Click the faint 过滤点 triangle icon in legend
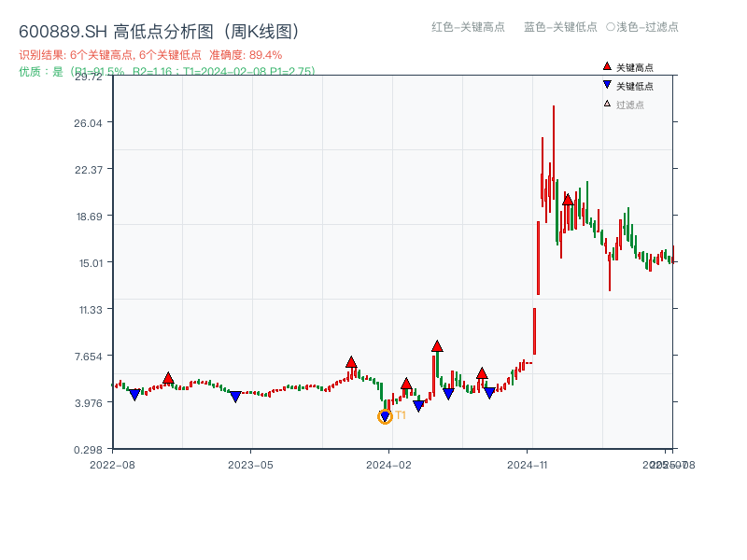 tap(606, 103)
